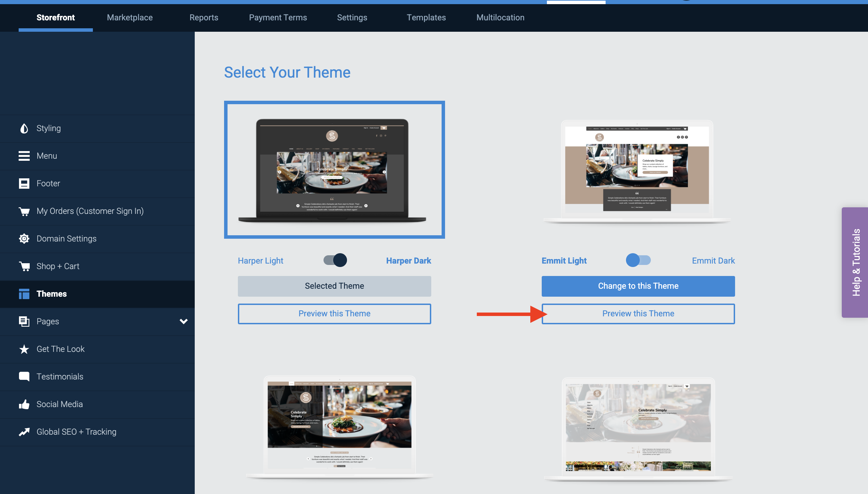Viewport: 868px width, 494px height.
Task: Open the Settings tab
Action: 352,18
